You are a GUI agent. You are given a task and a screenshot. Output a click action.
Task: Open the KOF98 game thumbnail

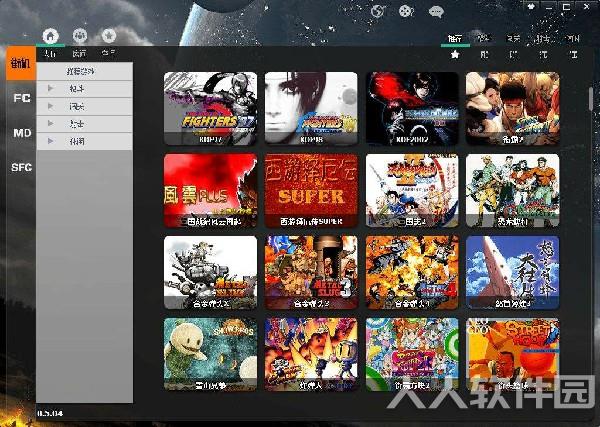coord(311,109)
